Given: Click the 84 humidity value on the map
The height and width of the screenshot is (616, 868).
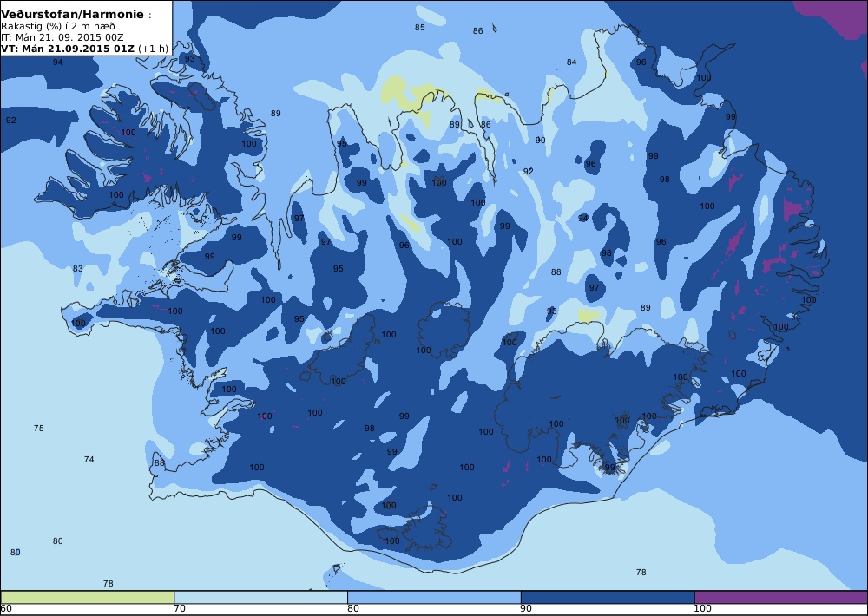Looking at the screenshot, I should (x=571, y=62).
